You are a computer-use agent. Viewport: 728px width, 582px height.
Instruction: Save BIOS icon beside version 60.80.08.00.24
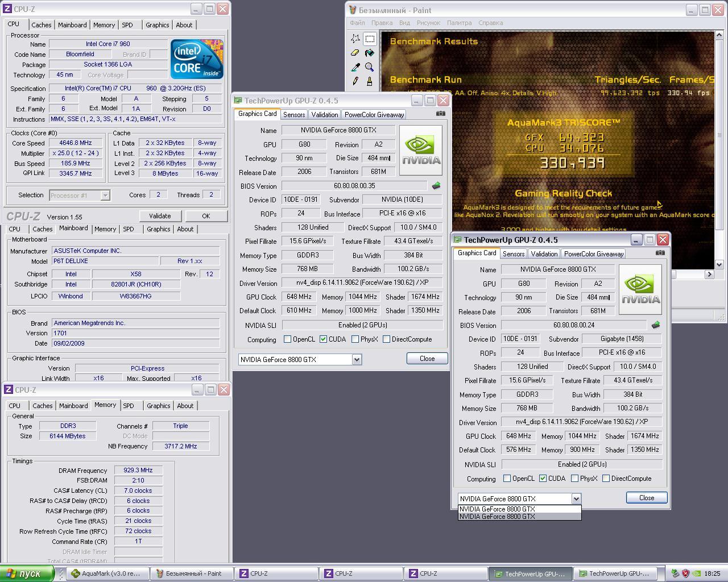click(656, 325)
